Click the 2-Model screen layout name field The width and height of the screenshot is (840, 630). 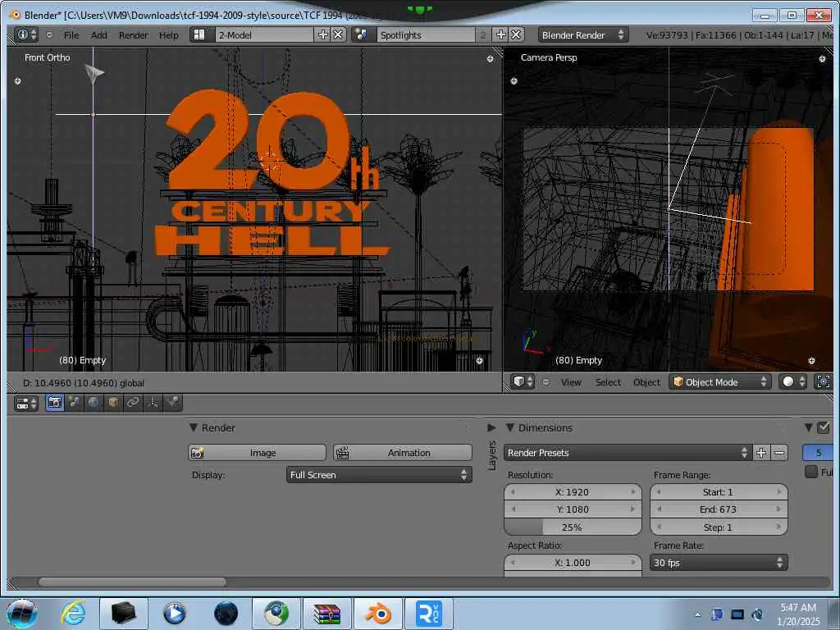pos(265,34)
